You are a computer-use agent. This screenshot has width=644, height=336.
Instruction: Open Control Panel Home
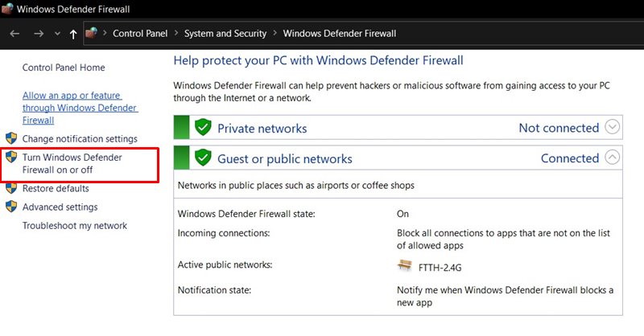click(x=64, y=68)
